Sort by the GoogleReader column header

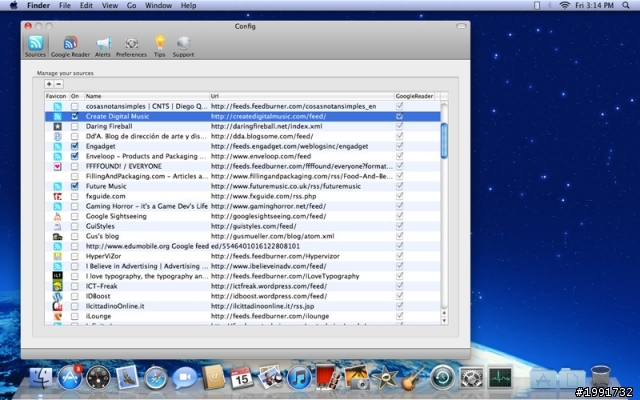pyautogui.click(x=414, y=96)
